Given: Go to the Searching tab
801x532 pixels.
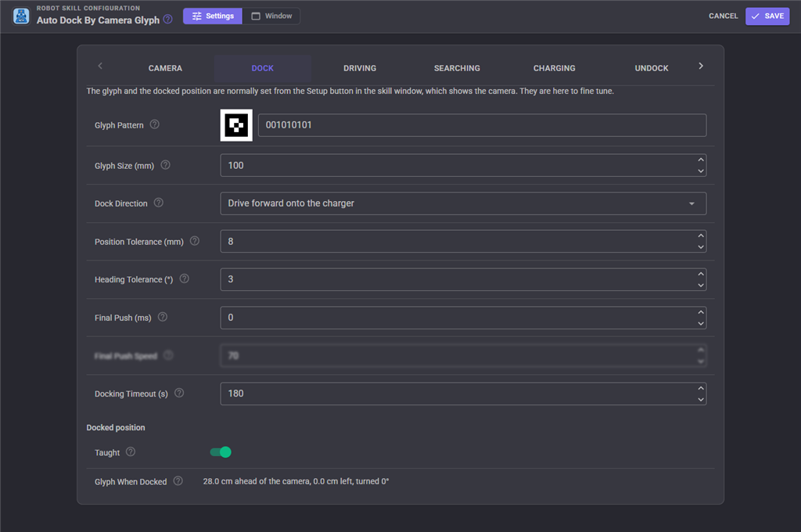Looking at the screenshot, I should click(457, 69).
